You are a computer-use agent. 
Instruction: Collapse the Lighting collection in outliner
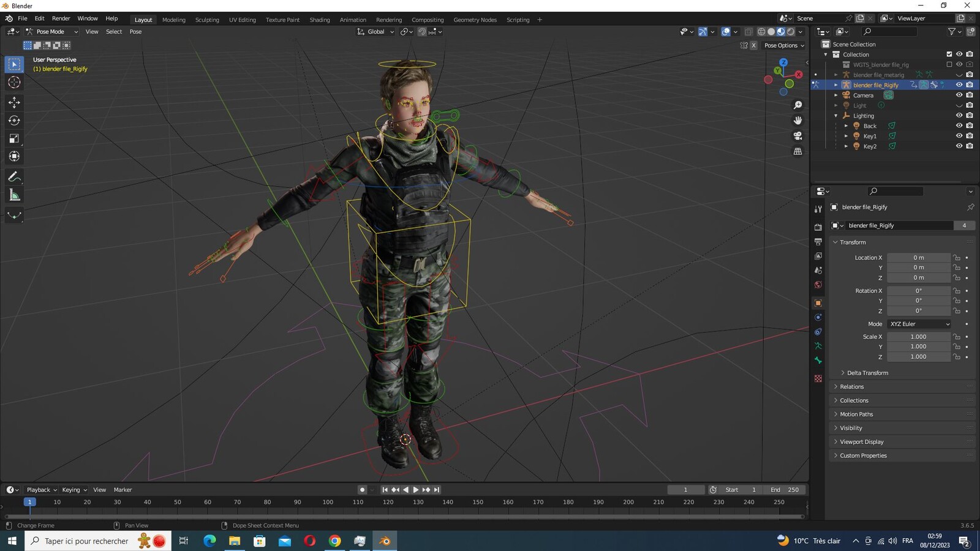836,116
